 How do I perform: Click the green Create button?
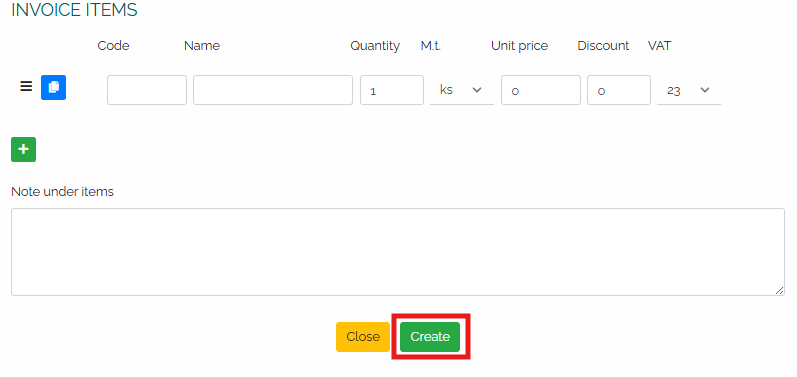[x=430, y=337]
